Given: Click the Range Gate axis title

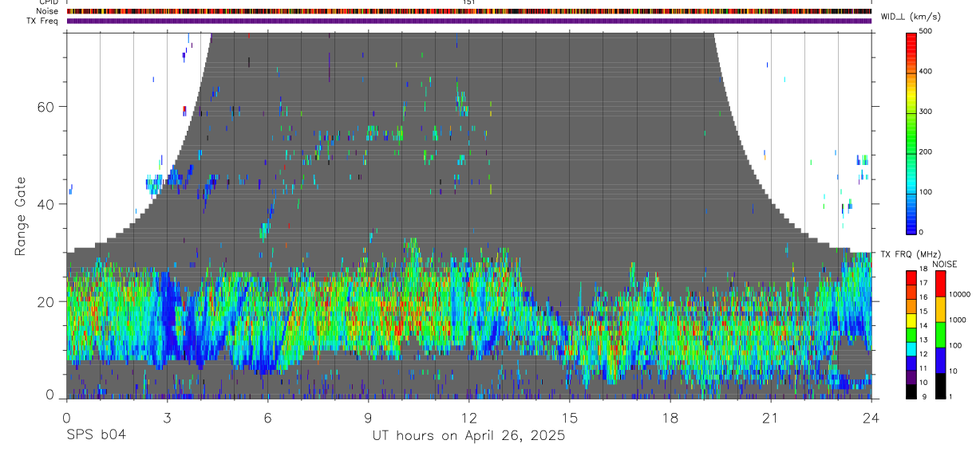Looking at the screenshot, I should pyautogui.click(x=22, y=216).
